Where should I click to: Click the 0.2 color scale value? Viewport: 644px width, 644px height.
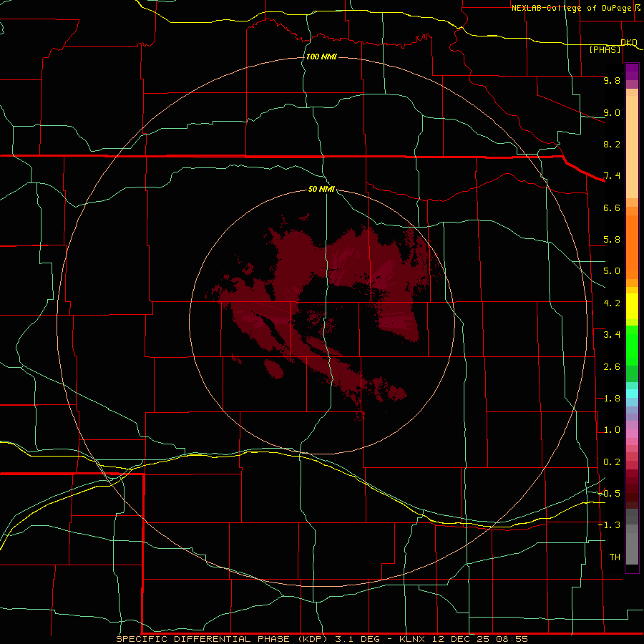(612, 462)
